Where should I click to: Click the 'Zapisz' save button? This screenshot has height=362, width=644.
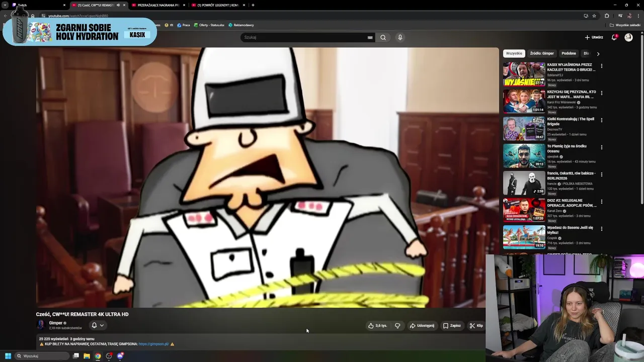[452, 325]
